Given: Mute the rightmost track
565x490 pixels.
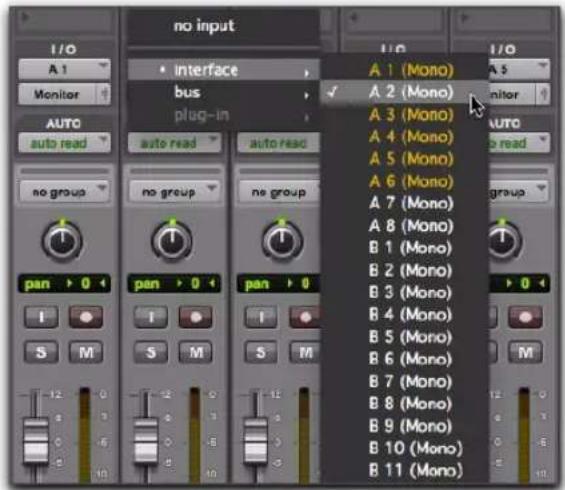Looking at the screenshot, I should pos(525,352).
